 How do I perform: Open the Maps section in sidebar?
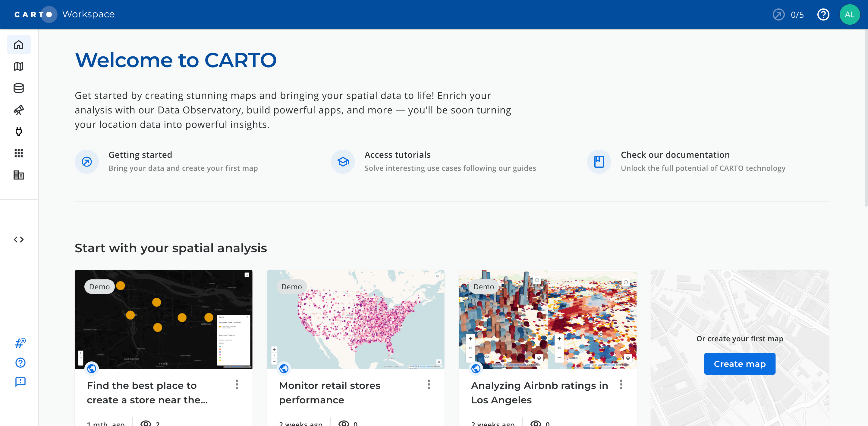(19, 66)
